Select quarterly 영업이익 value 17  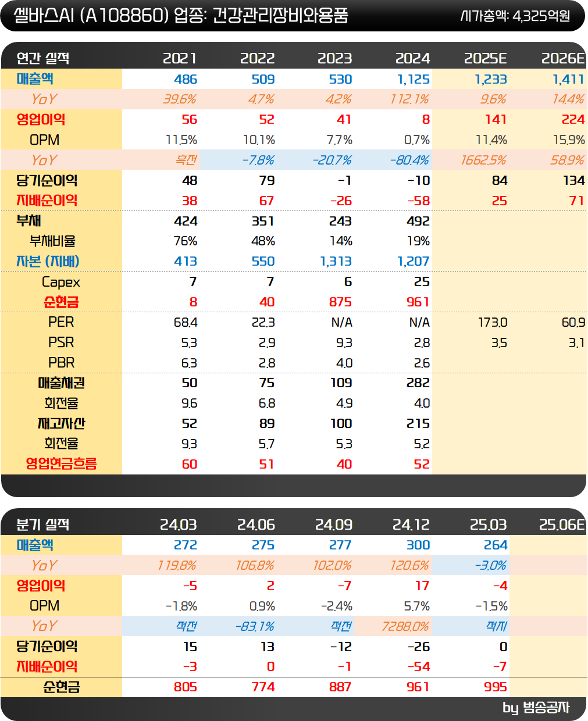pos(423,586)
